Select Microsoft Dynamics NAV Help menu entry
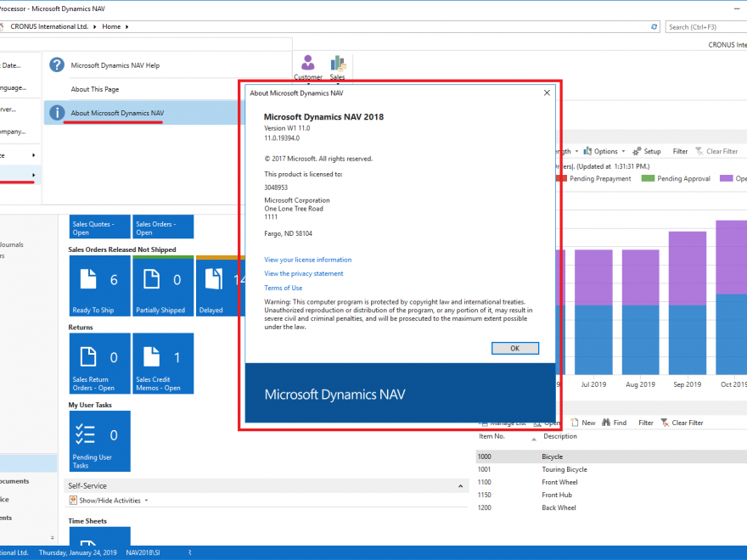Screen dimensions: 747x560 pos(115,65)
